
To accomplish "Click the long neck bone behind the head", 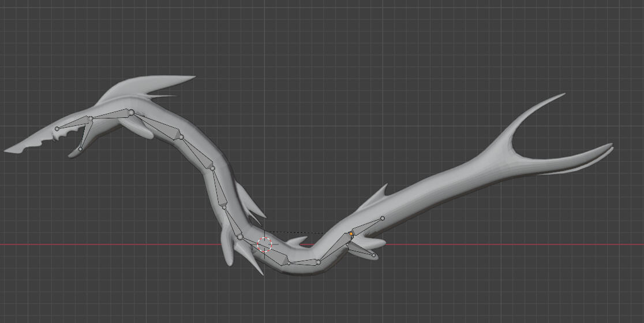I will click(157, 124).
